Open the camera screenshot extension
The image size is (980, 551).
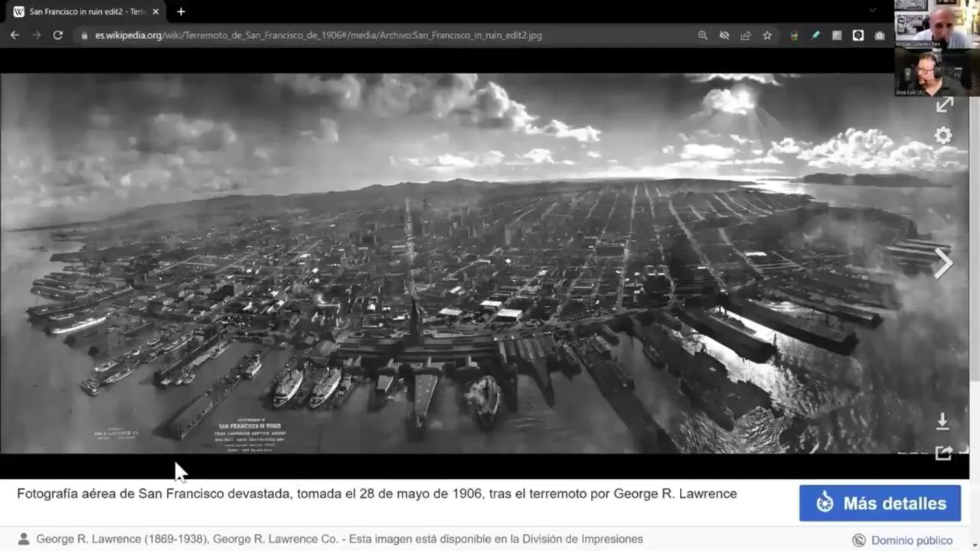click(x=880, y=35)
